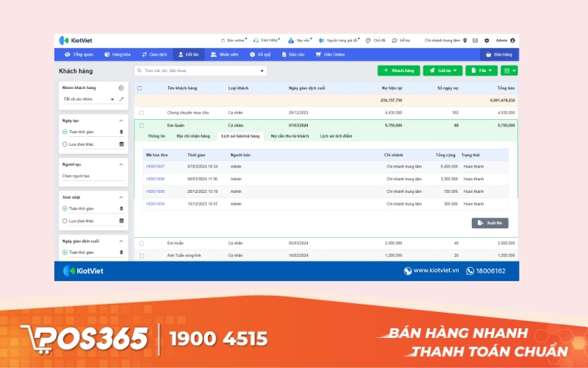The width and height of the screenshot is (588, 368).
Task: Click the globe icon beside www.kiotviet.vn
Action: [408, 271]
